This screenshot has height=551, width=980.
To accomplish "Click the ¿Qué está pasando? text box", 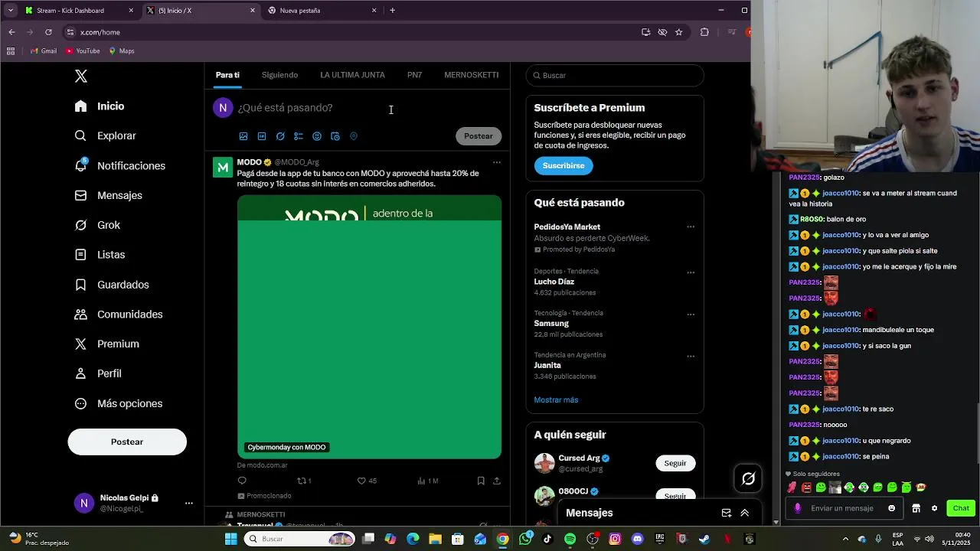I will (285, 108).
